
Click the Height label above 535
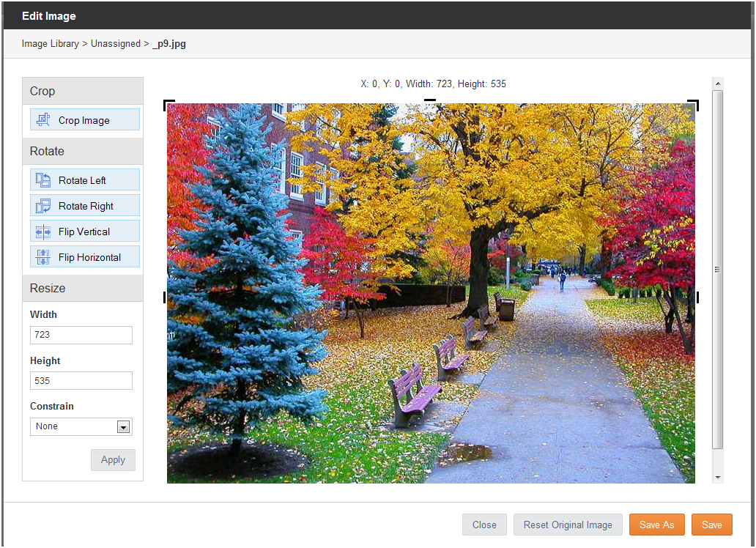[x=45, y=361]
